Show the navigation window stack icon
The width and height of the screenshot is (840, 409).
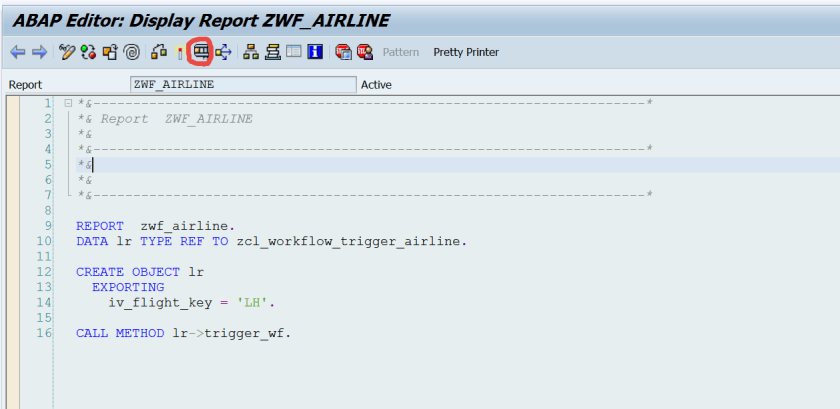(273, 52)
